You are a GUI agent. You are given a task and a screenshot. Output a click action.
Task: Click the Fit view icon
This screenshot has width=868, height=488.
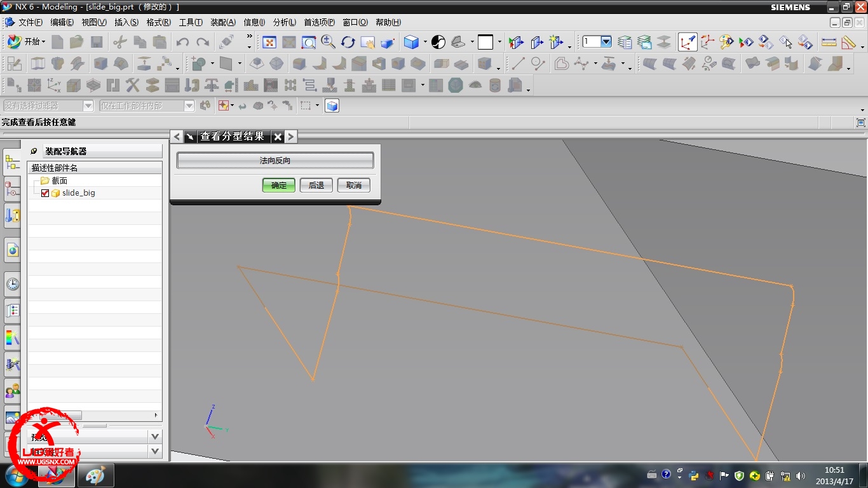coord(269,43)
